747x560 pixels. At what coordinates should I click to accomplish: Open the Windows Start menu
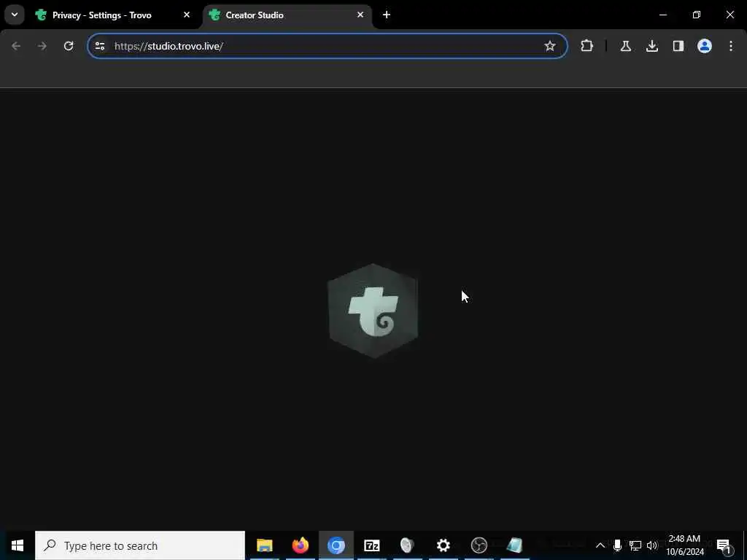pyautogui.click(x=18, y=545)
